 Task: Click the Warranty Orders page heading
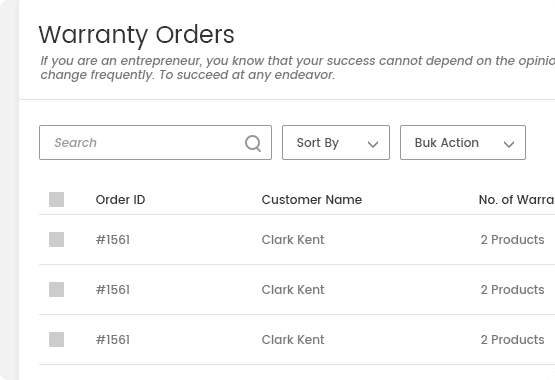(x=136, y=35)
